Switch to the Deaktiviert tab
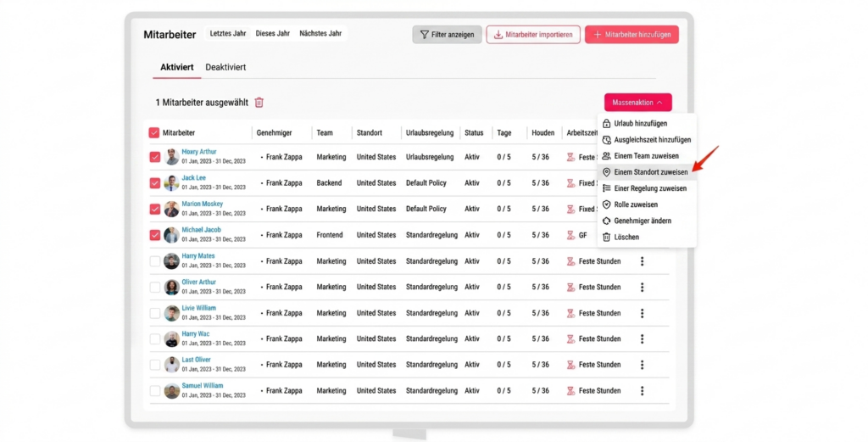 [x=225, y=67]
